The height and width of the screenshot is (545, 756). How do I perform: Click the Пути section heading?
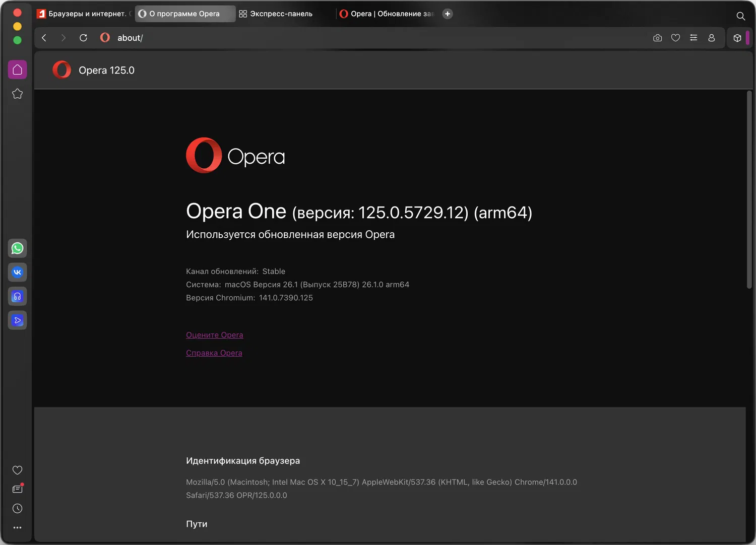point(197,524)
